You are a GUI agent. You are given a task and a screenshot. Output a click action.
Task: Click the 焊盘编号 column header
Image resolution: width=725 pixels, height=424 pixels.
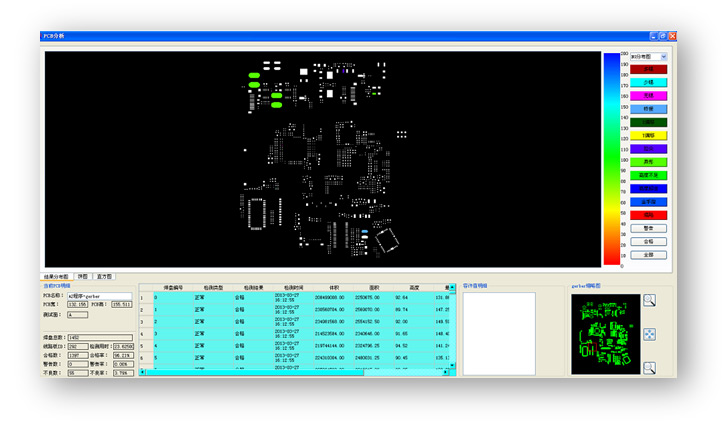(174, 286)
